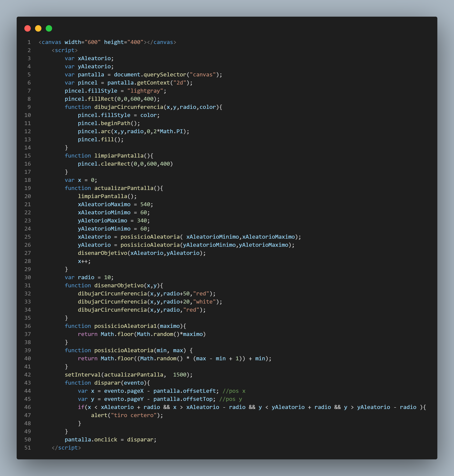Click 'var yAleatorio;' declaration
Image resolution: width=454 pixels, height=476 pixels.
pyautogui.click(x=89, y=67)
